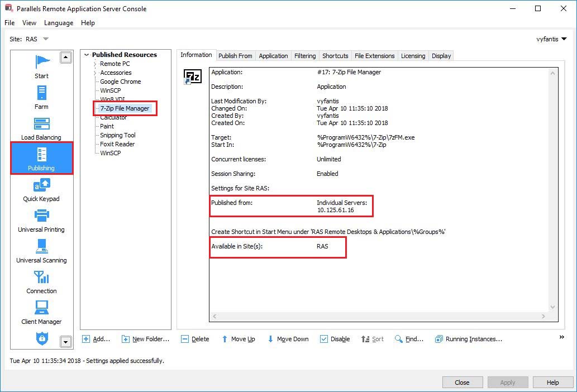This screenshot has height=392, width=577.
Task: Open the Universal Printing category
Action: pyautogui.click(x=41, y=221)
